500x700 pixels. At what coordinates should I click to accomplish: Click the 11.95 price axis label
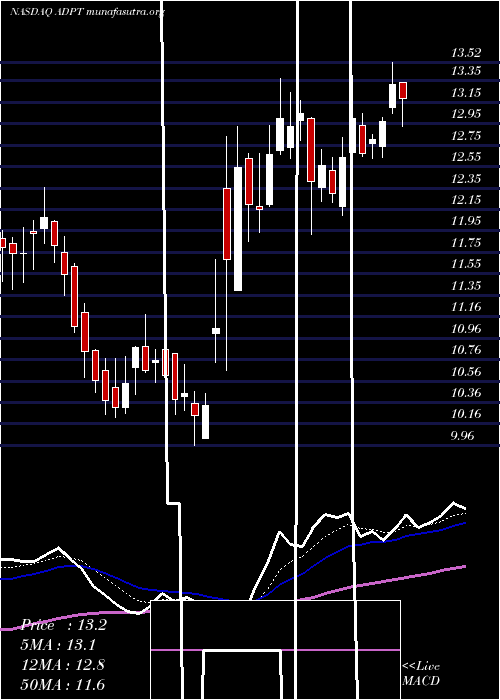(x=466, y=221)
